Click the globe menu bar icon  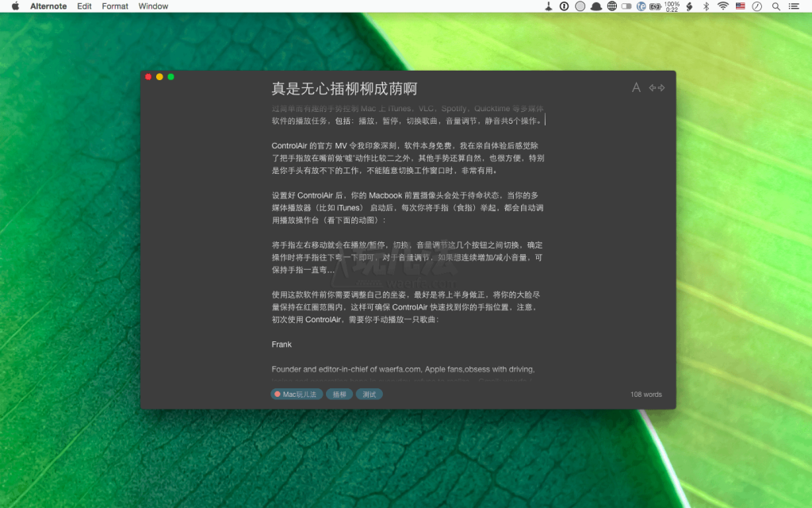tap(611, 6)
